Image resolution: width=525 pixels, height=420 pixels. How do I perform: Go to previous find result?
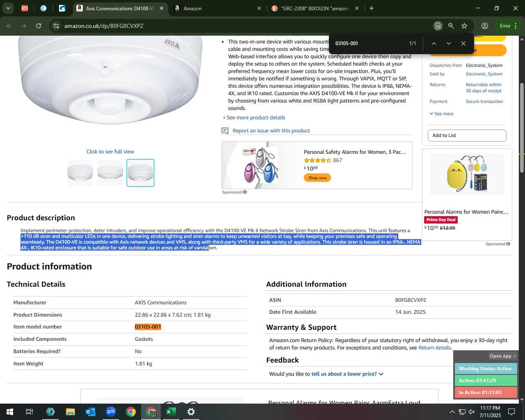coord(434,43)
